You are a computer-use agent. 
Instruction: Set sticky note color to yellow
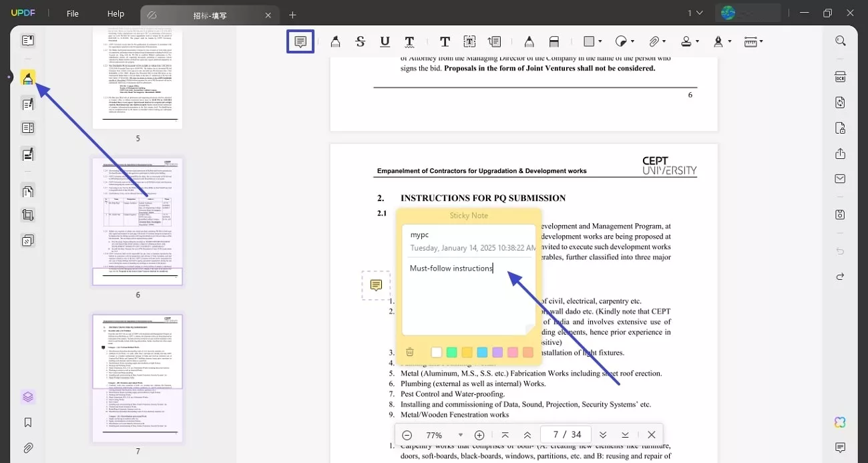click(x=467, y=352)
